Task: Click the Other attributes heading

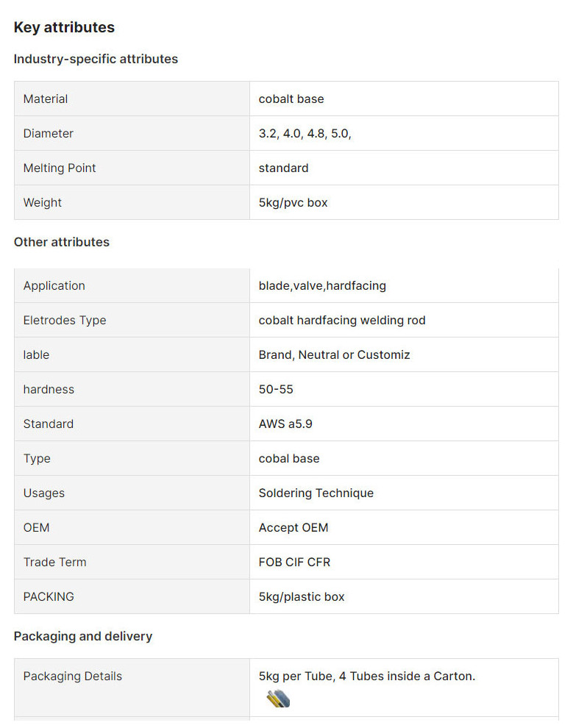Action: click(x=61, y=242)
